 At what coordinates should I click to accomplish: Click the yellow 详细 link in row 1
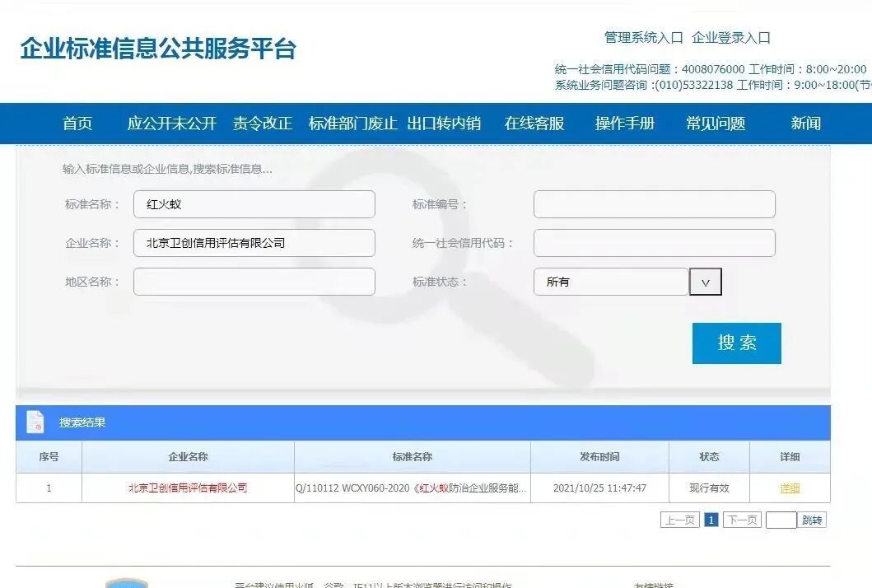[790, 488]
